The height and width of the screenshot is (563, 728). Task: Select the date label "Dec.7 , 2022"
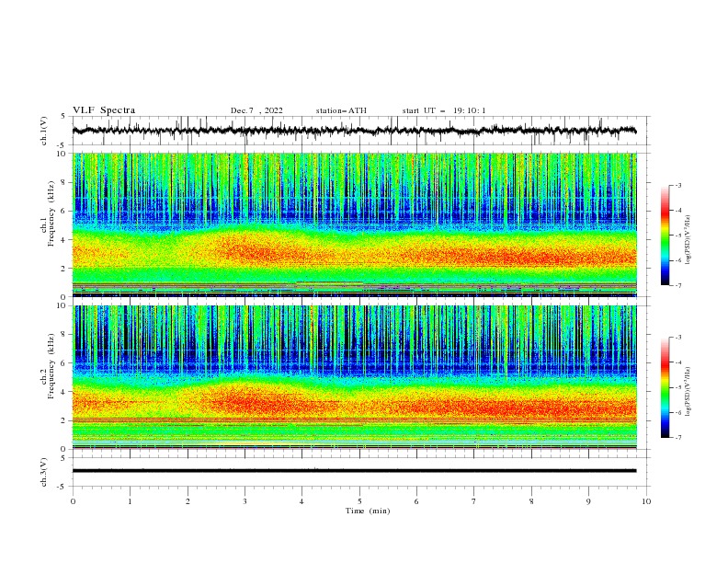pyautogui.click(x=256, y=110)
